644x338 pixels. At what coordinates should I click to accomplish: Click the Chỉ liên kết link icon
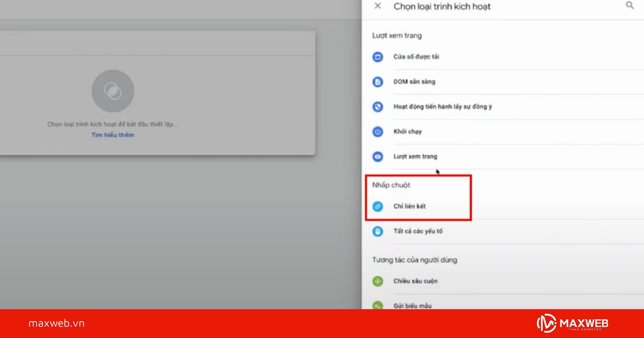tap(378, 207)
